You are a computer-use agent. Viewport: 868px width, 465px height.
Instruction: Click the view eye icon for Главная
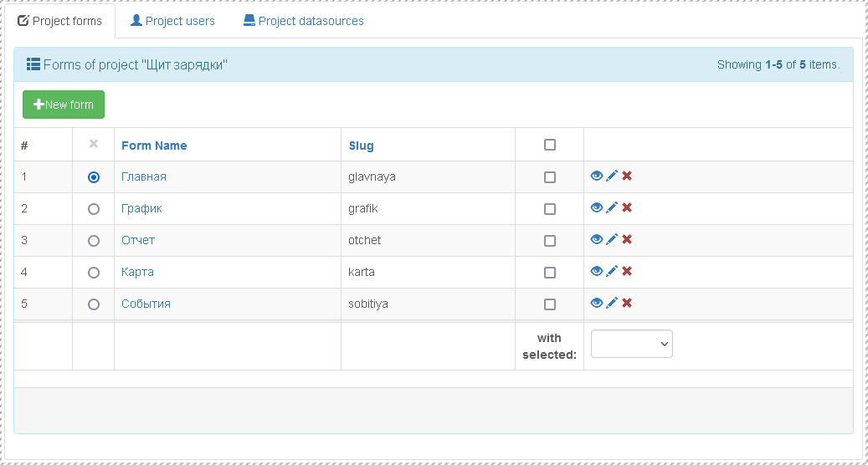point(597,176)
